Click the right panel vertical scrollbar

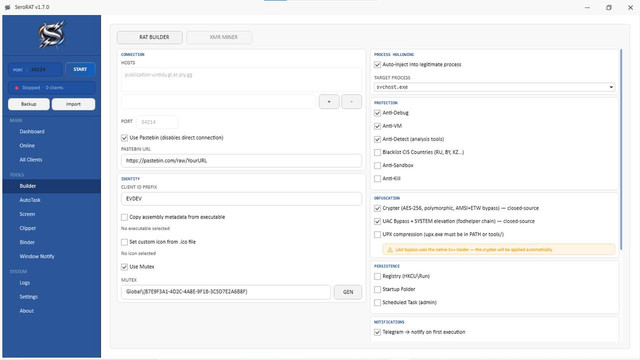(621, 150)
